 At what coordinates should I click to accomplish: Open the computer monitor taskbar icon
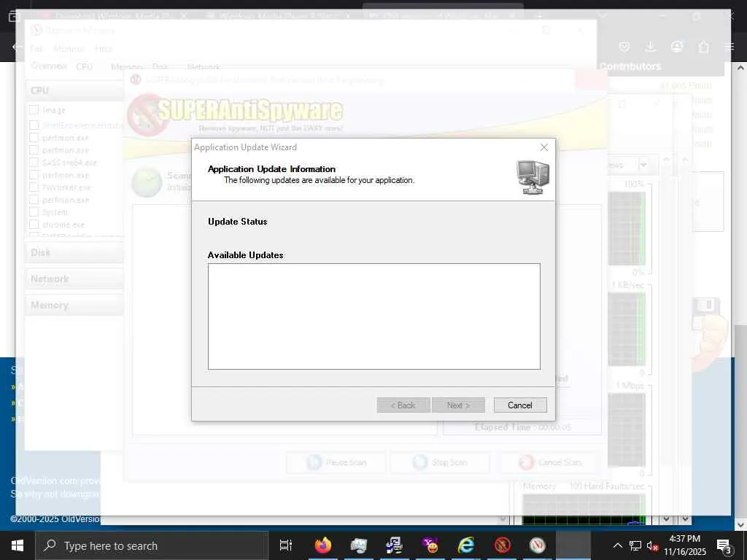[x=359, y=545]
